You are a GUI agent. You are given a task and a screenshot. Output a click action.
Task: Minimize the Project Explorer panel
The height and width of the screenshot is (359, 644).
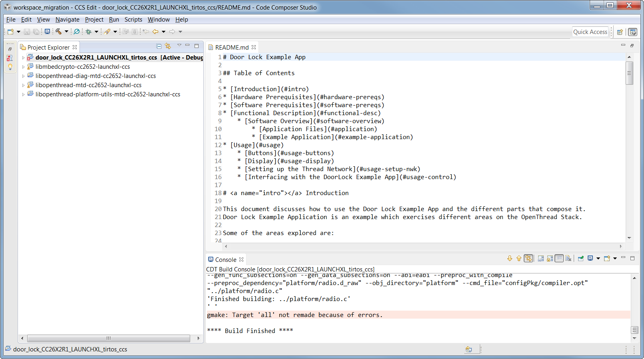click(x=187, y=46)
